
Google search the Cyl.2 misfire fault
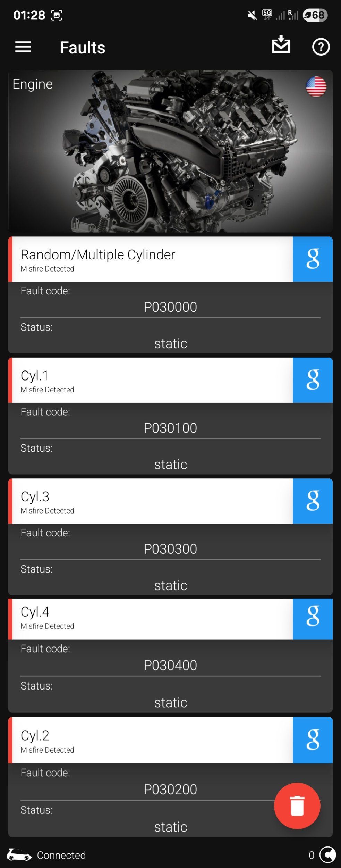pos(313,740)
